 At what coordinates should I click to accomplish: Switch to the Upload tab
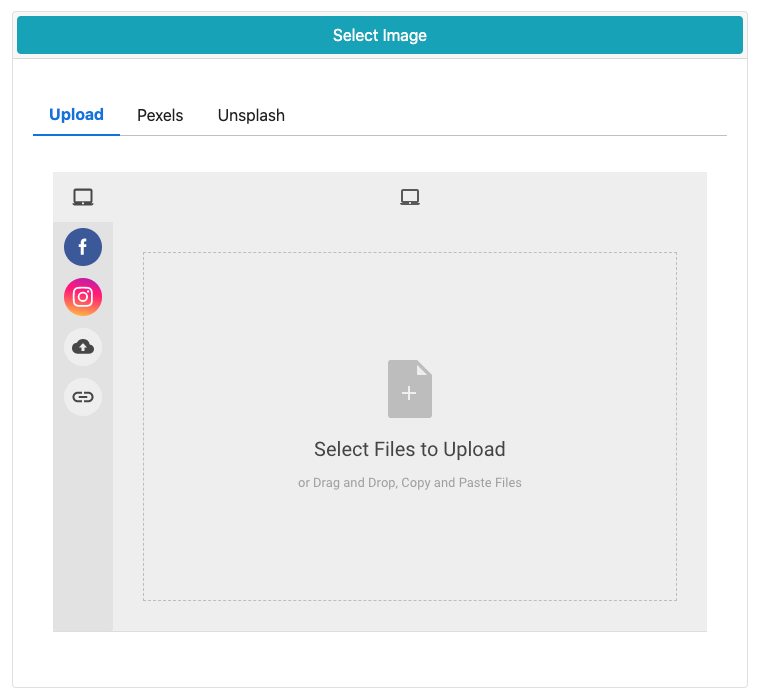pos(76,115)
